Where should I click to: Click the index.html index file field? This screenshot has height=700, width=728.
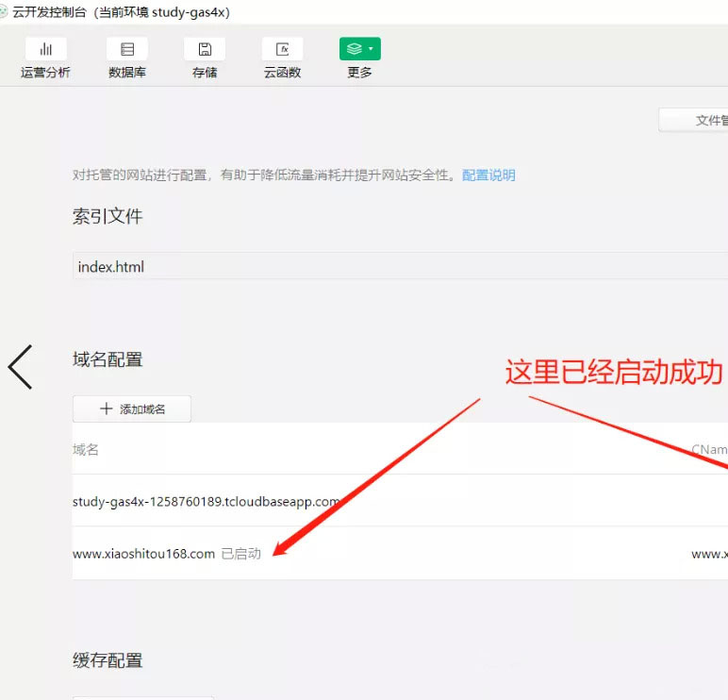click(x=400, y=266)
